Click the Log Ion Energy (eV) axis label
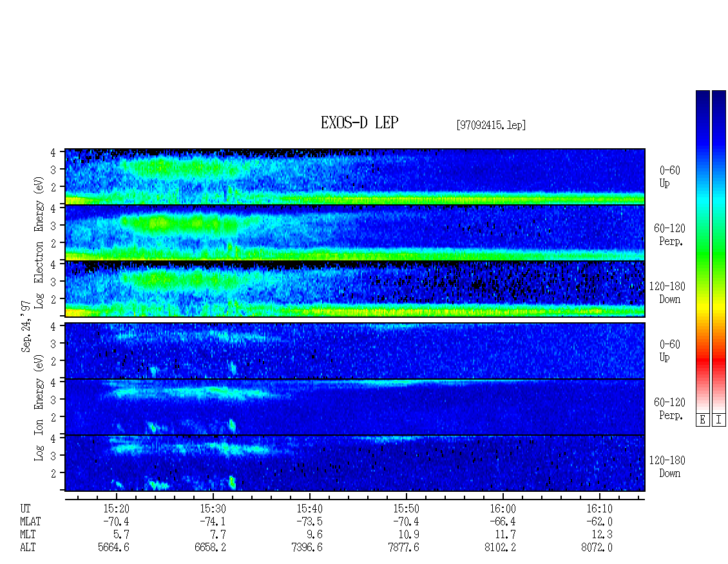The height and width of the screenshot is (564, 728). coord(39,407)
